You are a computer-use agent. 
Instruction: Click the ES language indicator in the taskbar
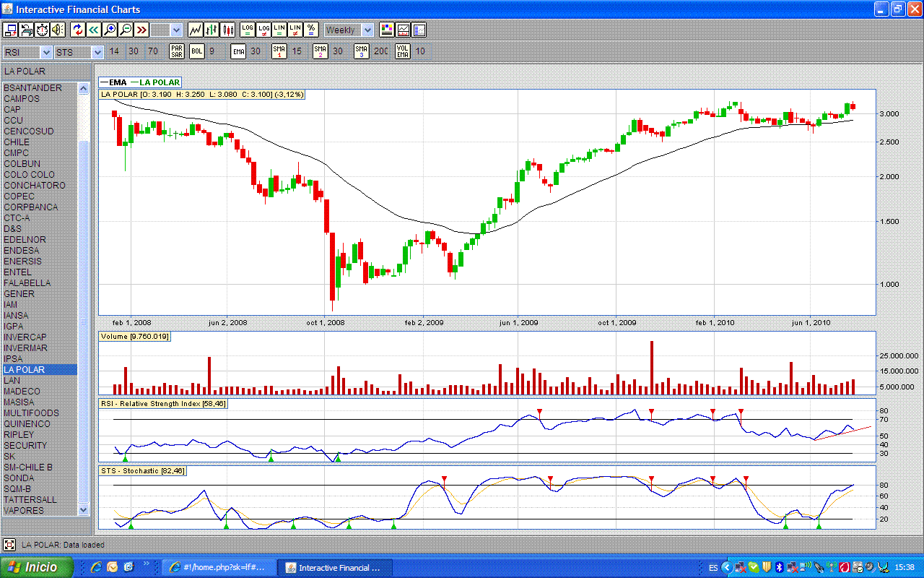(713, 567)
